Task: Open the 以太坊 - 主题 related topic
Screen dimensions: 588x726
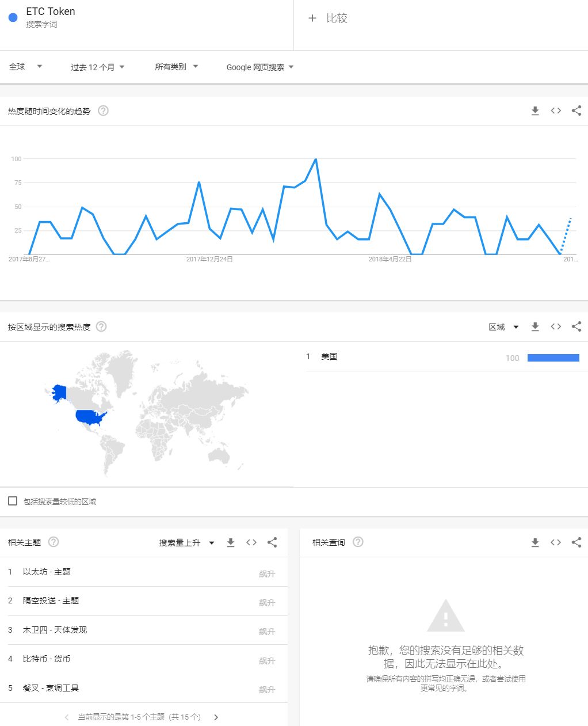Action: click(47, 572)
